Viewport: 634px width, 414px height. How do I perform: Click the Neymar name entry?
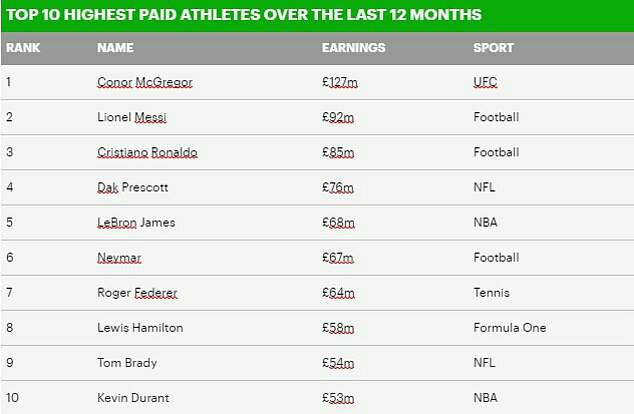pos(119,258)
